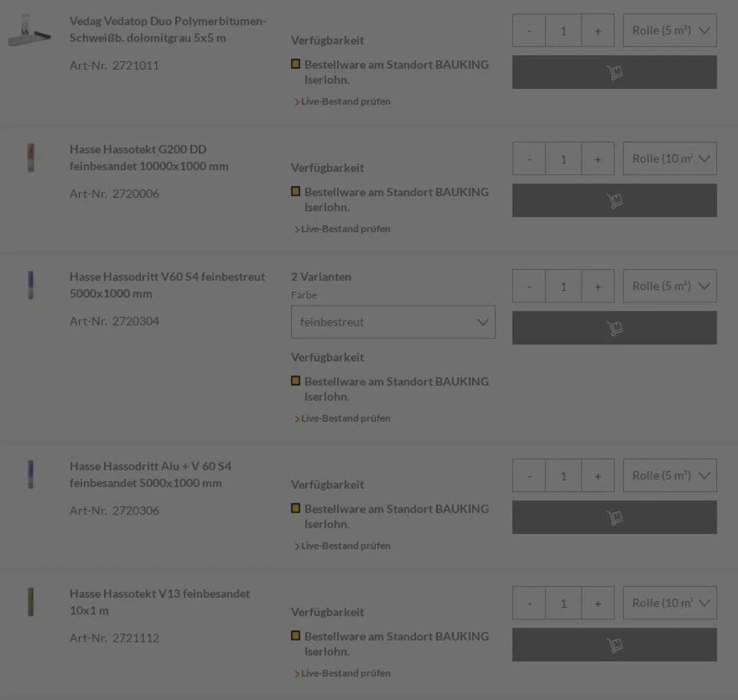738x700 pixels.
Task: Open unit dropdown for Hassotekt V13
Action: coord(670,603)
